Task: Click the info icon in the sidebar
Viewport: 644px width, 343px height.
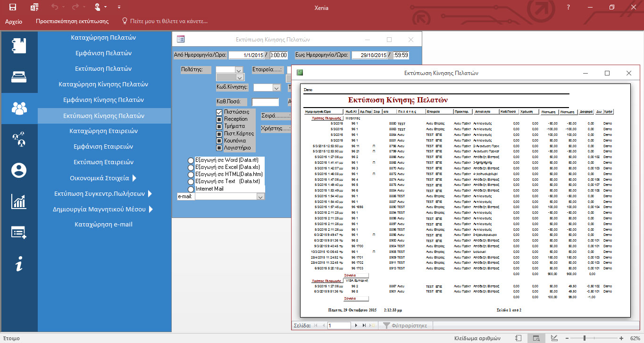Action: click(x=19, y=265)
